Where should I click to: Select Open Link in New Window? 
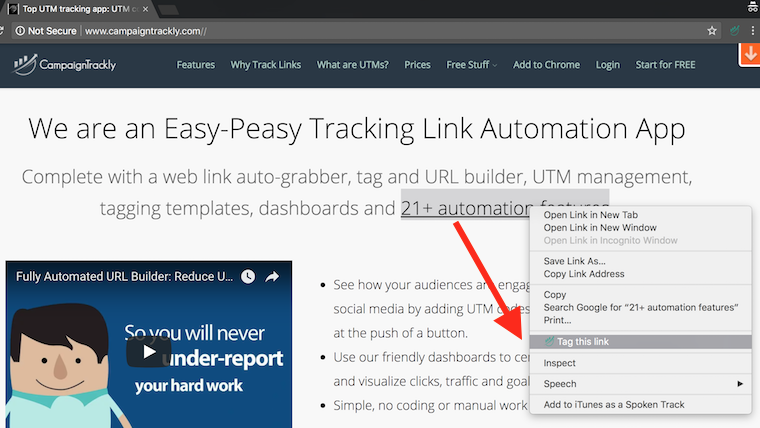click(640, 227)
